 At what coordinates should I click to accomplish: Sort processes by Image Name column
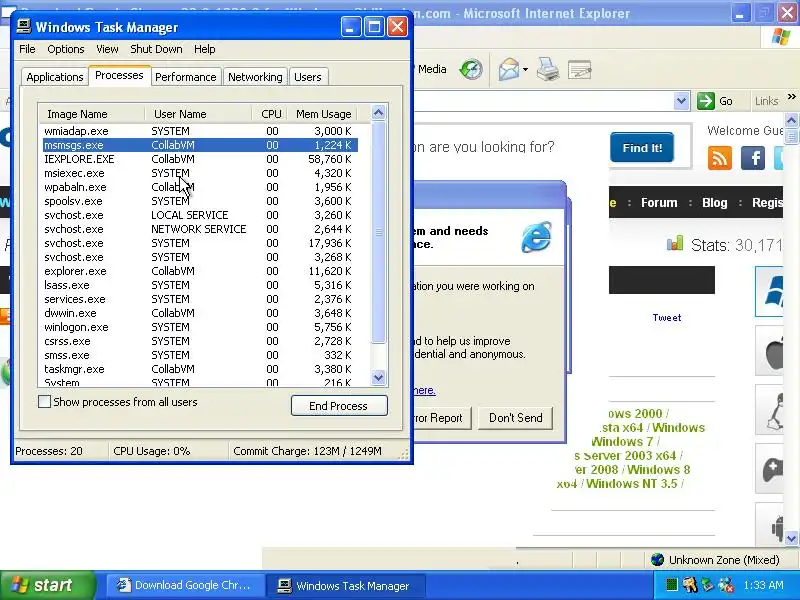pyautogui.click(x=92, y=114)
